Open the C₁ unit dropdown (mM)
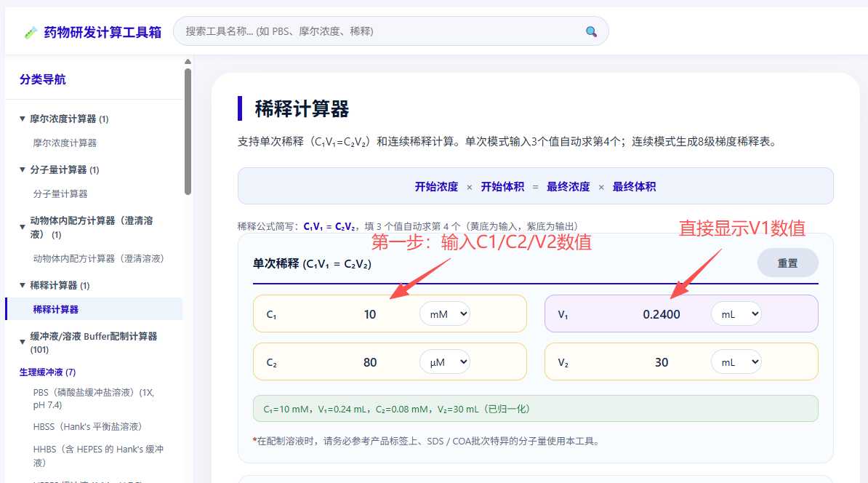Image resolution: width=868 pixels, height=483 pixels. [x=444, y=314]
